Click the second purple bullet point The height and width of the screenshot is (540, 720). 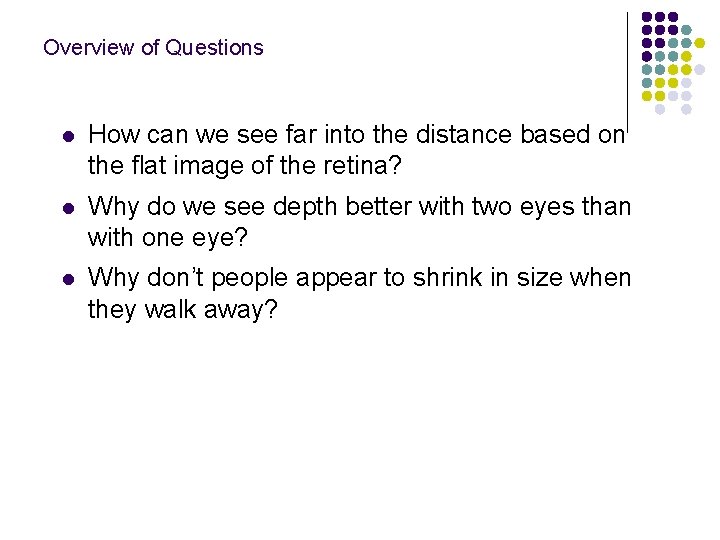[x=68, y=208]
